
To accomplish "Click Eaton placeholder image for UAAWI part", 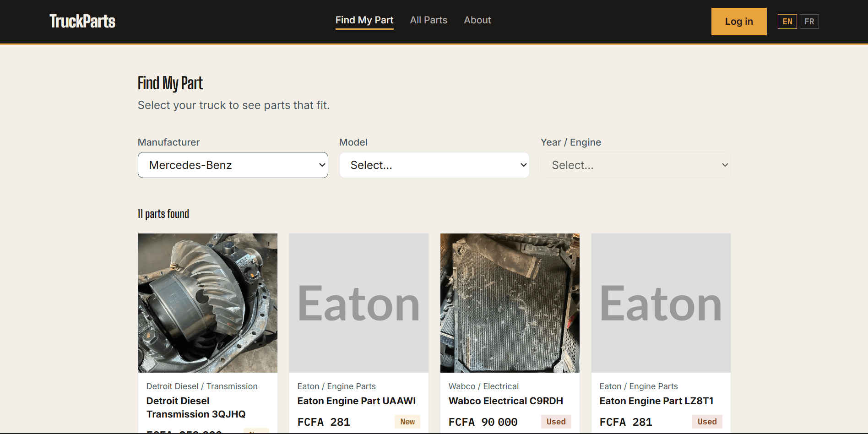I will pyautogui.click(x=359, y=303).
